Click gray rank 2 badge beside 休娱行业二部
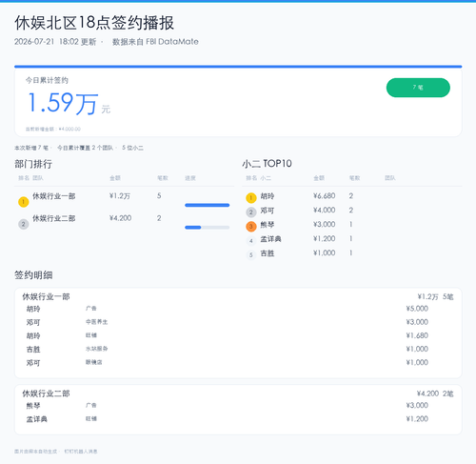The width and height of the screenshot is (476, 464). point(24,224)
